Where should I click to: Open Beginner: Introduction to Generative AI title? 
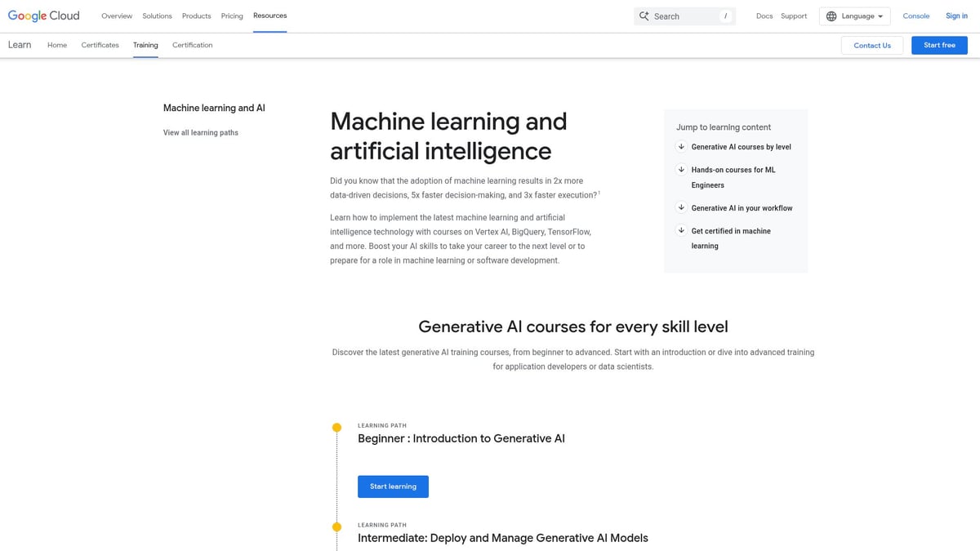(x=461, y=438)
